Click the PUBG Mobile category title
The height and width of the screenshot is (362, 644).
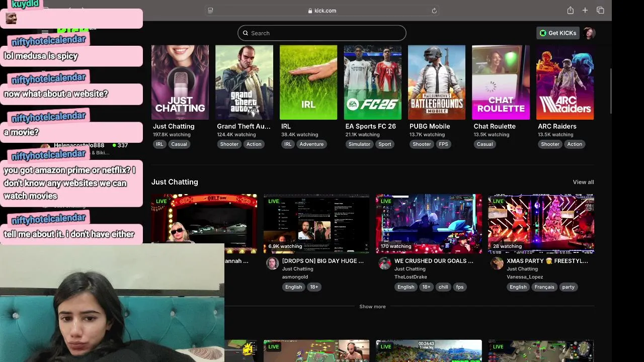(430, 126)
